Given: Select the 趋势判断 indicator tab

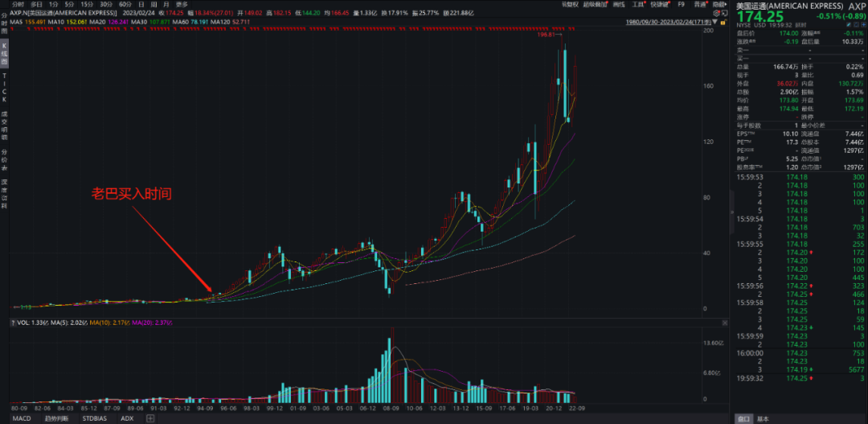Looking at the screenshot, I should 55,418.
